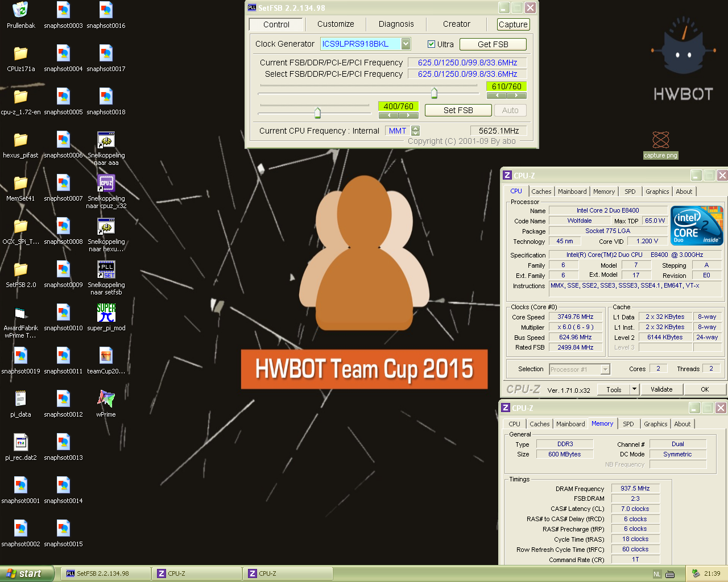
Task: Click the Tools button in CPU-Z
Action: click(x=614, y=389)
